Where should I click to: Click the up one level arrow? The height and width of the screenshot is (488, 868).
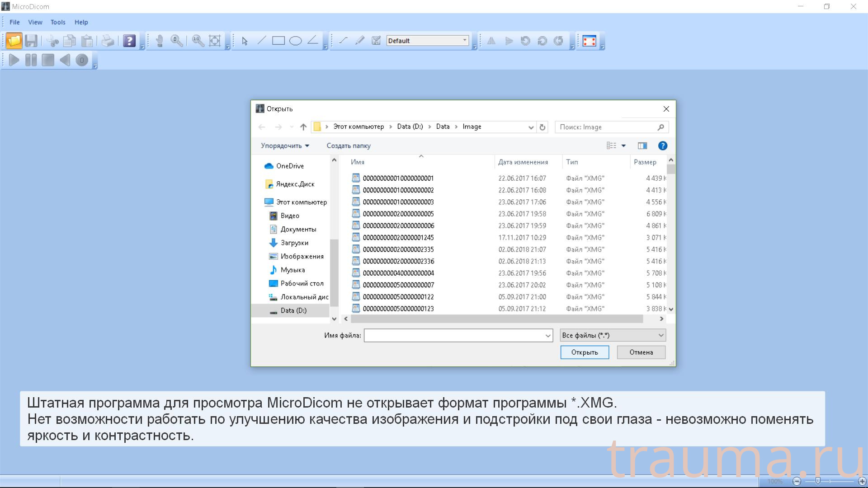point(303,127)
